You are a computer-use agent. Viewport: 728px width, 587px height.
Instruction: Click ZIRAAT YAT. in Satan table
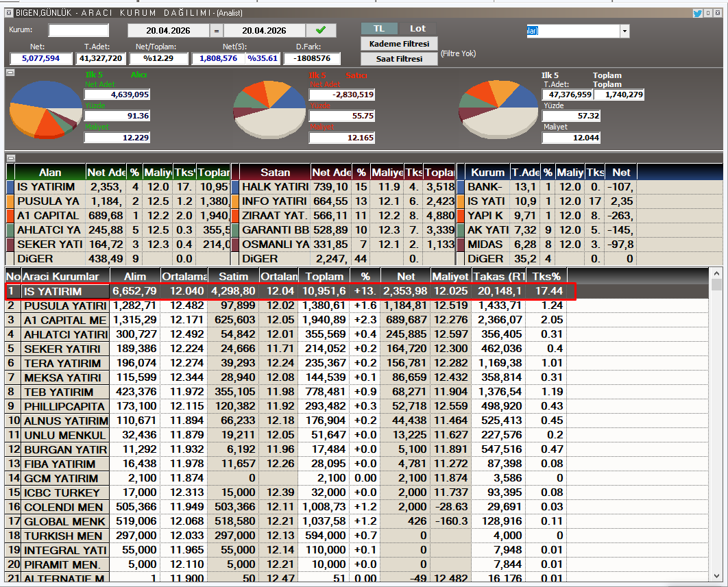click(274, 216)
